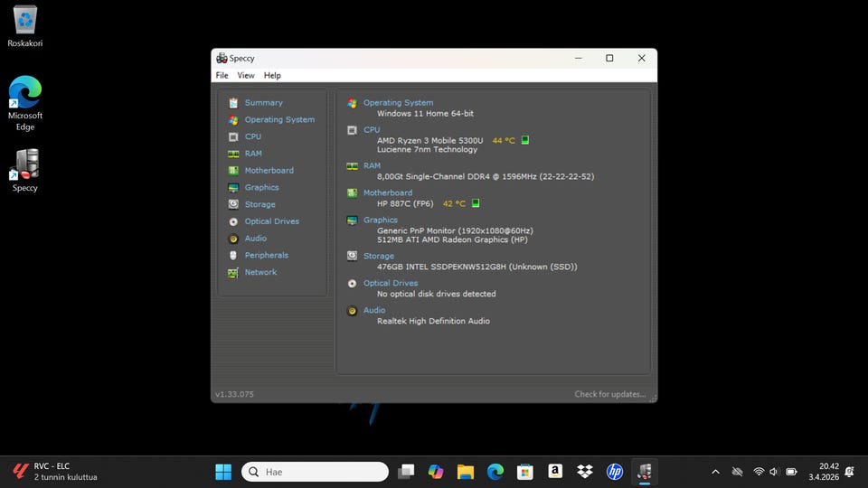Image resolution: width=868 pixels, height=488 pixels.
Task: Click the Optical Drives icon in summary pane
Action: click(x=352, y=283)
